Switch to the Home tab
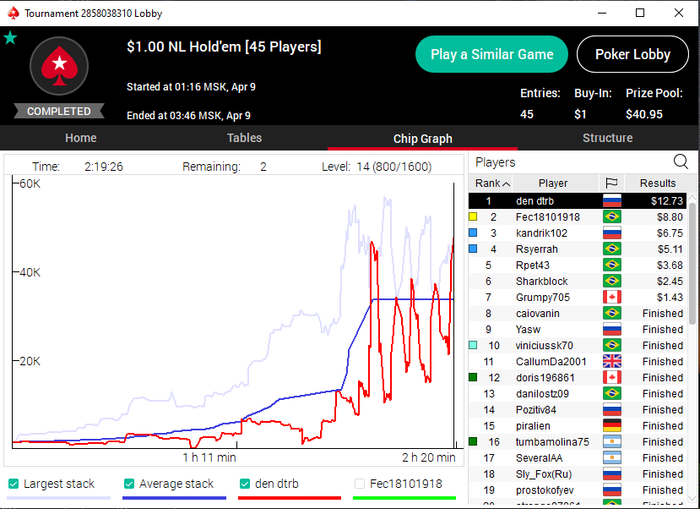Viewport: 700px width, 509px height. tap(81, 138)
